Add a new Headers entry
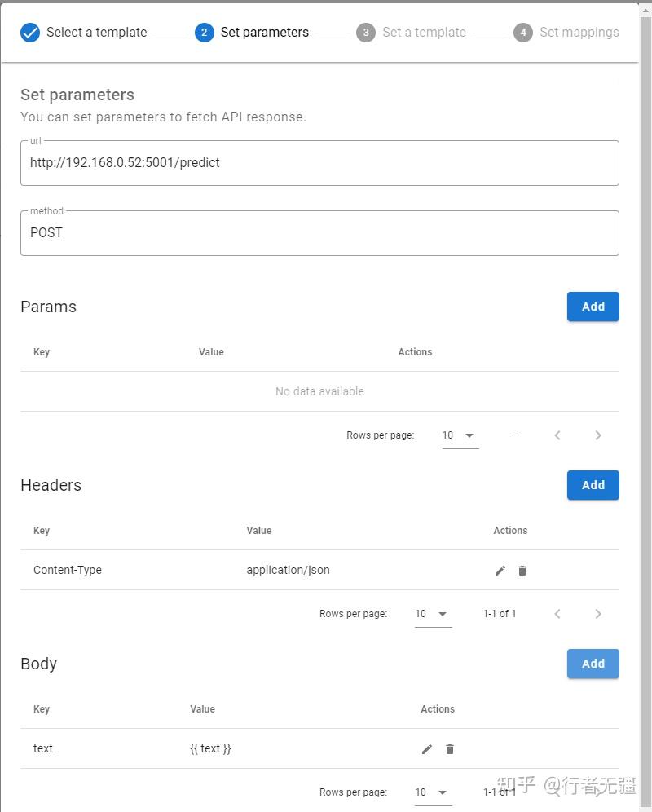 click(593, 485)
